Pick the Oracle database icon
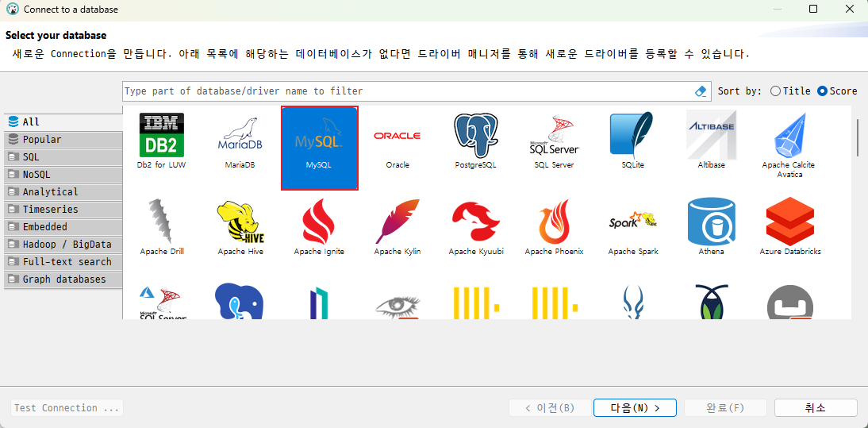Viewport: 868px width, 428px height. click(x=397, y=136)
